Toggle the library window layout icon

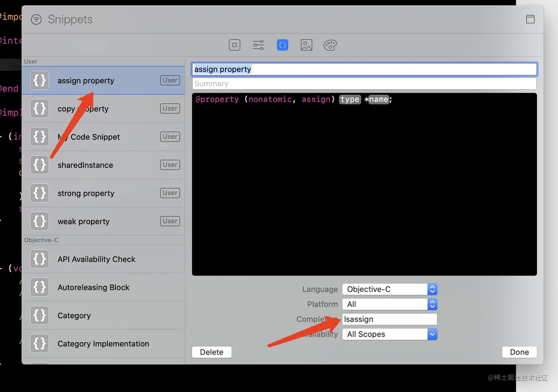(x=530, y=19)
